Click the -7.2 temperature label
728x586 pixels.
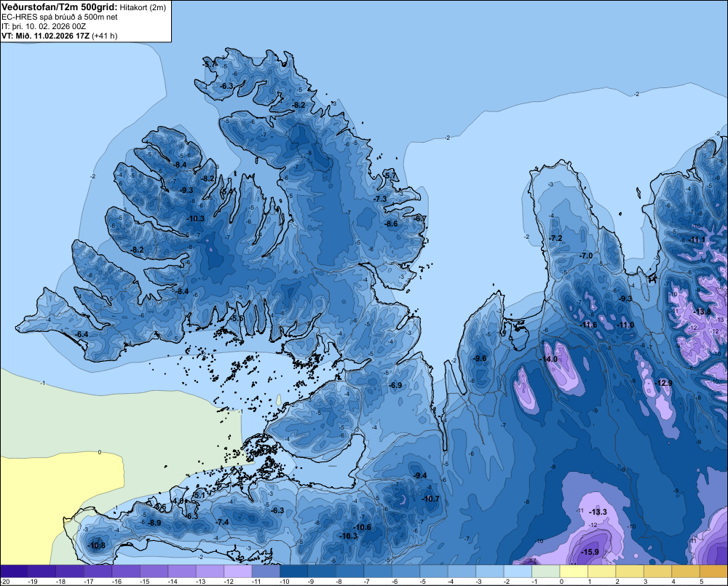tap(555, 238)
